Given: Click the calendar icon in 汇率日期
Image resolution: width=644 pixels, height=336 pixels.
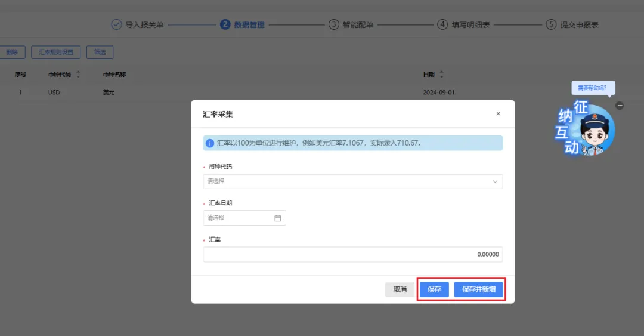Looking at the screenshot, I should point(278,218).
